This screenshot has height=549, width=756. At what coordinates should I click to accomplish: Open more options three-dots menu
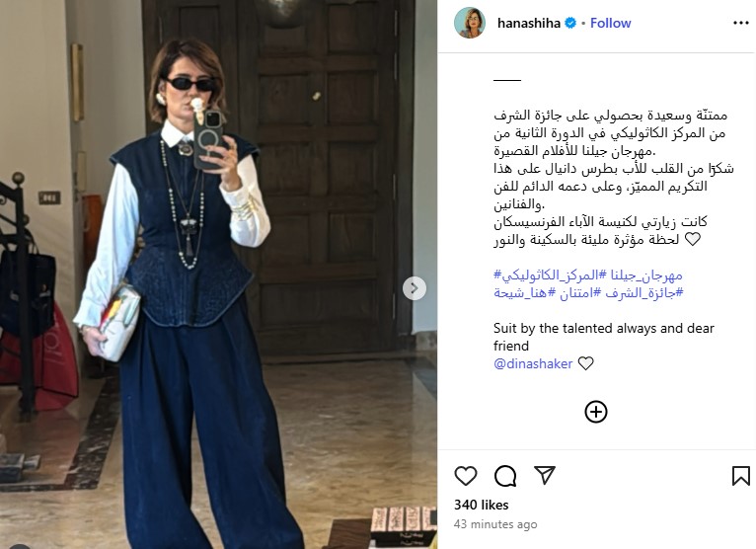pyautogui.click(x=740, y=23)
